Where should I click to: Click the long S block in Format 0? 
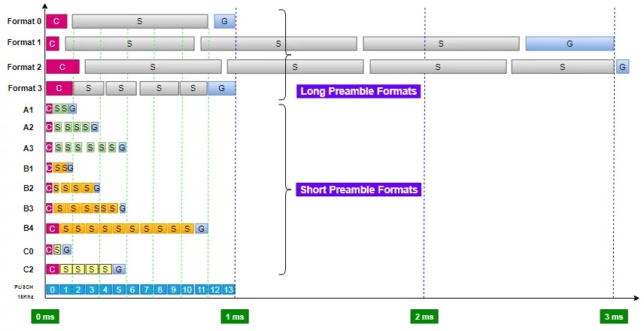point(139,21)
